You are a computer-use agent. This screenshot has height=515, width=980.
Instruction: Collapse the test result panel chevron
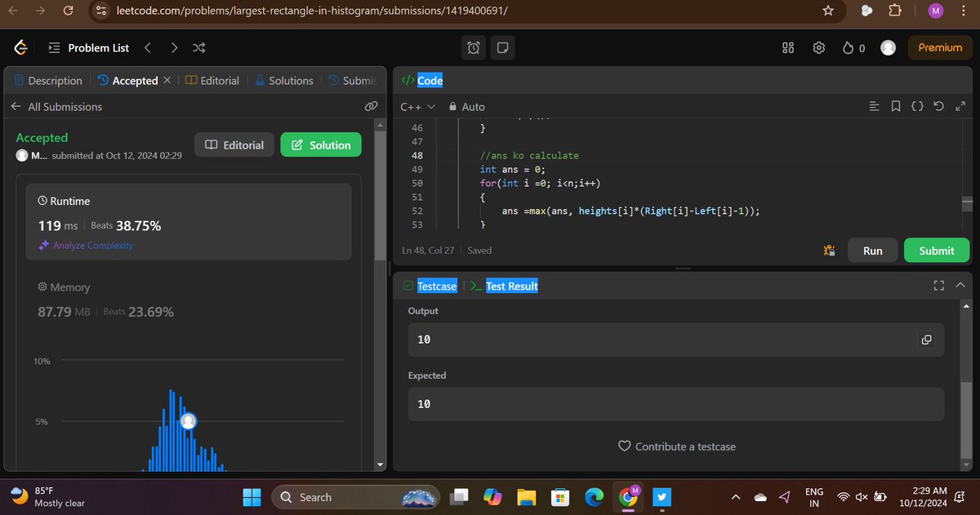click(x=960, y=286)
